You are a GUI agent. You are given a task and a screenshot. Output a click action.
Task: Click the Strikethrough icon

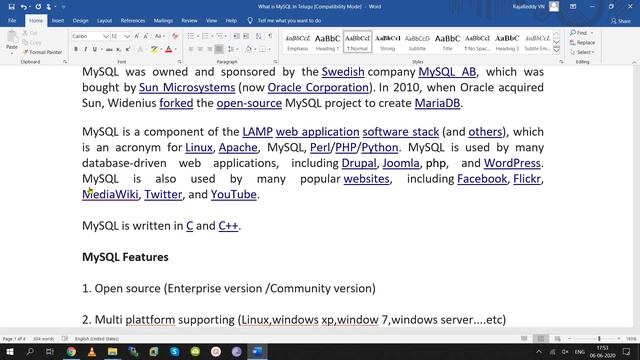(109, 49)
